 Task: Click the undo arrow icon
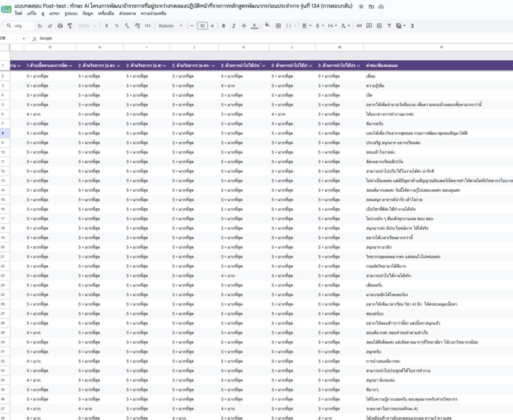pos(40,26)
